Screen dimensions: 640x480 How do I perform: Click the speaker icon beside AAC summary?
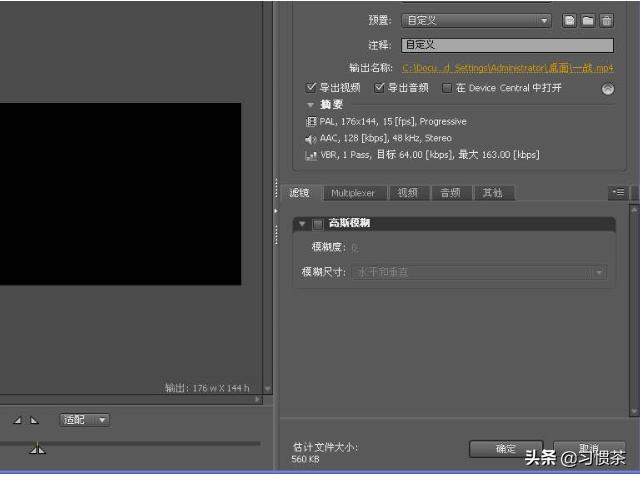point(311,140)
